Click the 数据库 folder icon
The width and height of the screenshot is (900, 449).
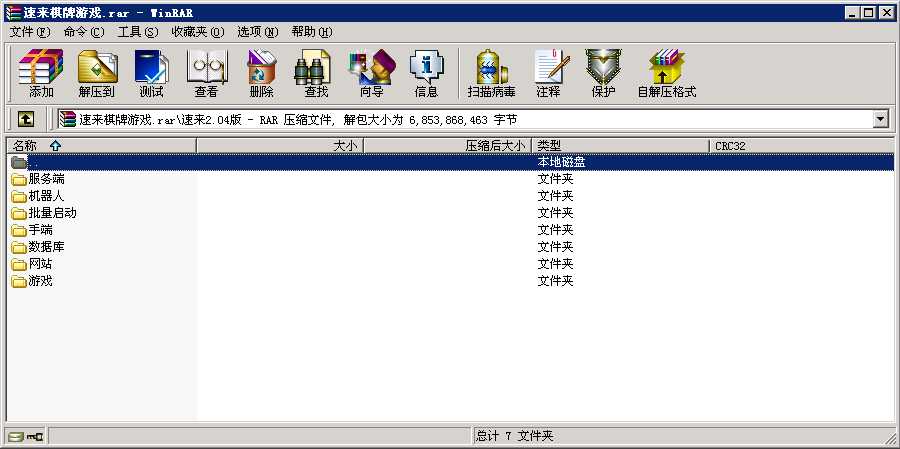[19, 247]
